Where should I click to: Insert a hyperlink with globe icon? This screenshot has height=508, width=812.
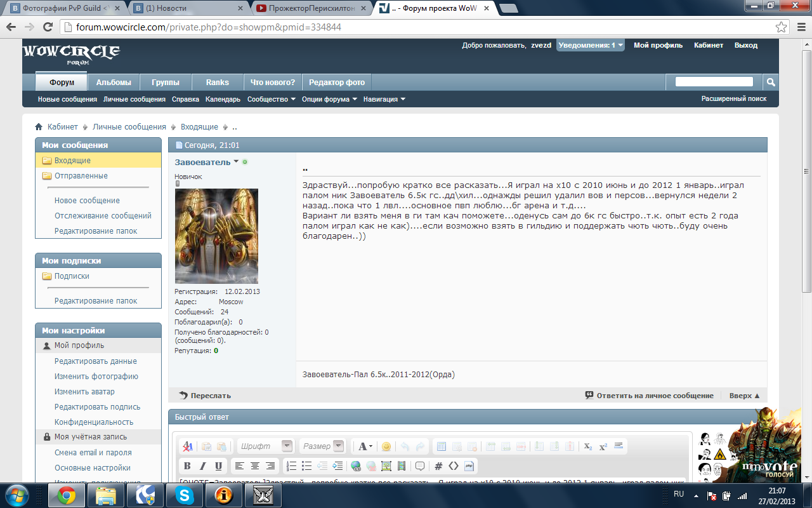(x=356, y=466)
